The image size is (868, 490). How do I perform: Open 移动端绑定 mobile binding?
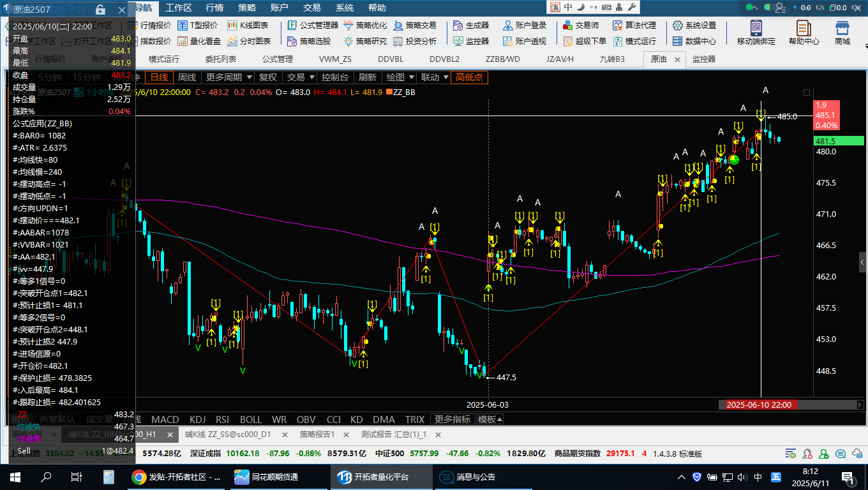756,33
